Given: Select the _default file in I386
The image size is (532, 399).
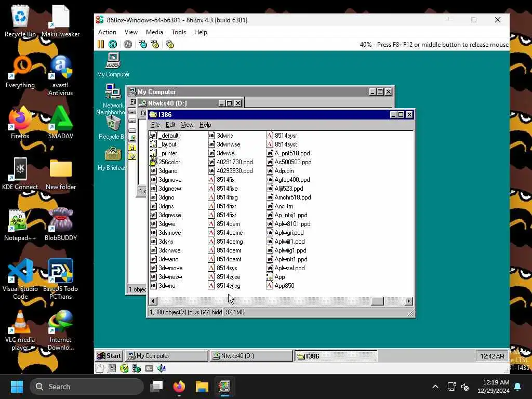Looking at the screenshot, I should 170,136.
